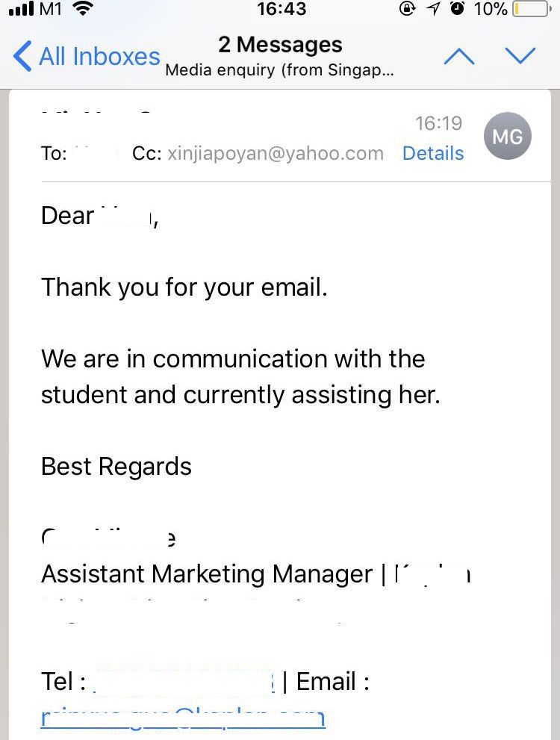The height and width of the screenshot is (740, 560).
Task: Show previous message with up arrow
Action: [x=459, y=56]
